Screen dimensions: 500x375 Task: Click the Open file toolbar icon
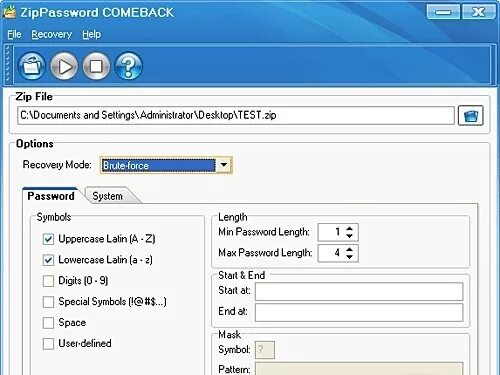(31, 66)
